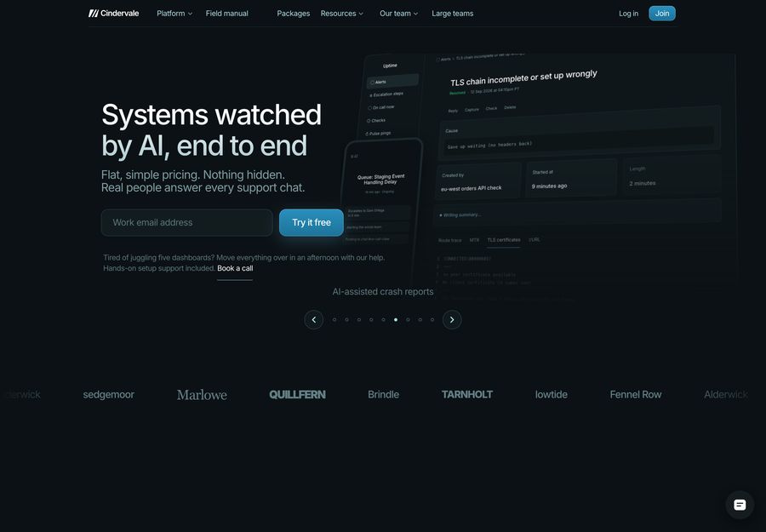Open the TLS certificates tab in preview
The image size is (766, 532).
[x=504, y=240]
